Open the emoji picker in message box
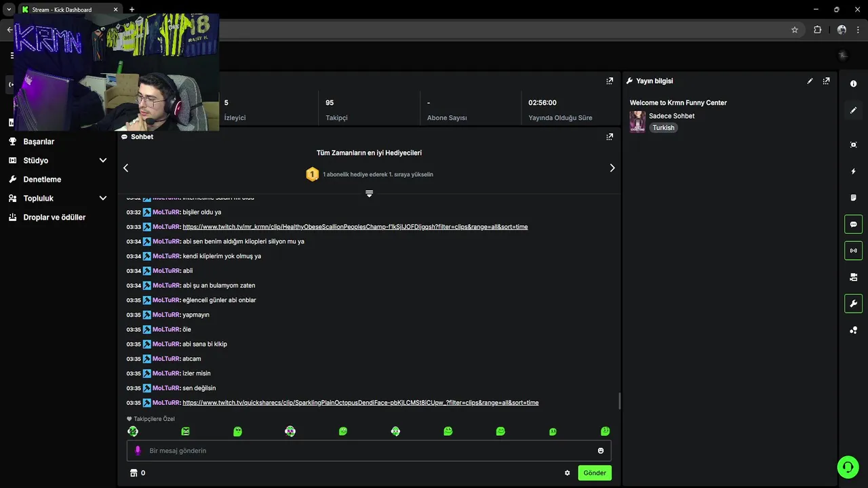Screen dimensions: 868x488 [601, 451]
